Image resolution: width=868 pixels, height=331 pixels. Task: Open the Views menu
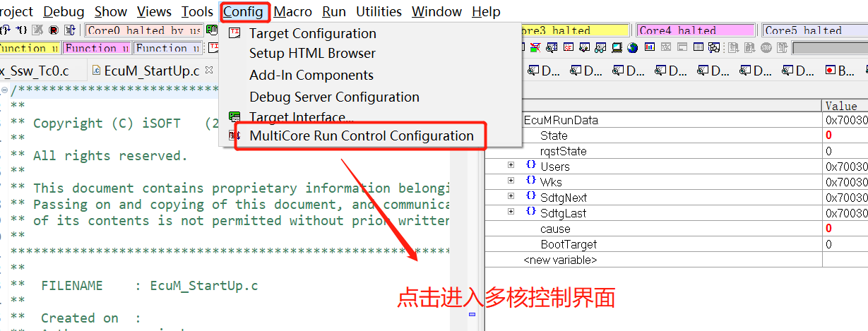pos(154,12)
